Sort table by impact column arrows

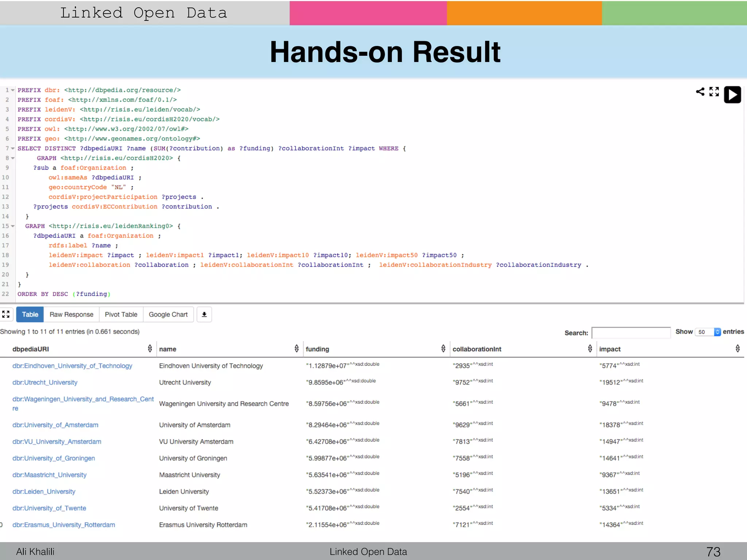click(738, 349)
